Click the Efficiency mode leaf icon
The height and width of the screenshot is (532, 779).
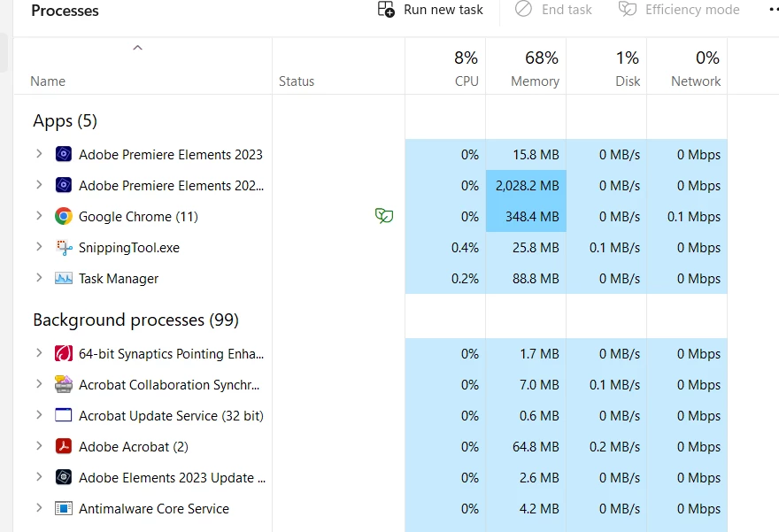pos(628,9)
